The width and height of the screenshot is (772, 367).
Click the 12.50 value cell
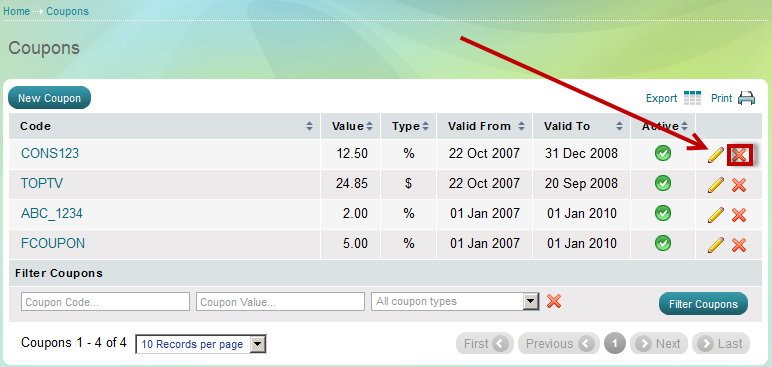(x=352, y=154)
